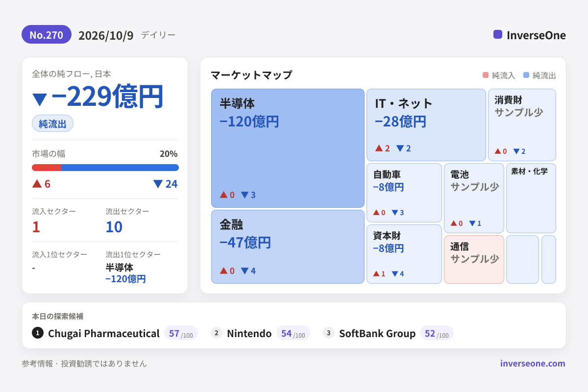Click the 参考情報・投資勧誘ではありません disclaimer
The height and width of the screenshot is (392, 588).
(84, 364)
